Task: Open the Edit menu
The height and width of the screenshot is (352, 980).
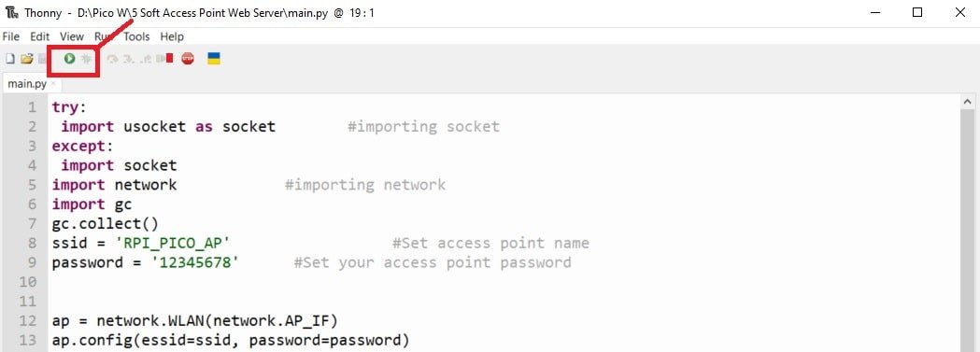Action: click(39, 36)
